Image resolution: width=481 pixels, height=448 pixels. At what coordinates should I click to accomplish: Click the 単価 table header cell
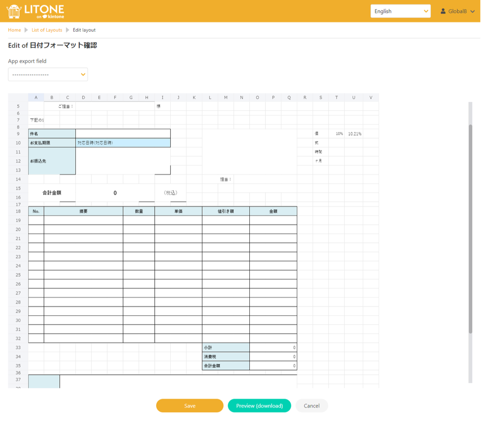[x=178, y=211]
